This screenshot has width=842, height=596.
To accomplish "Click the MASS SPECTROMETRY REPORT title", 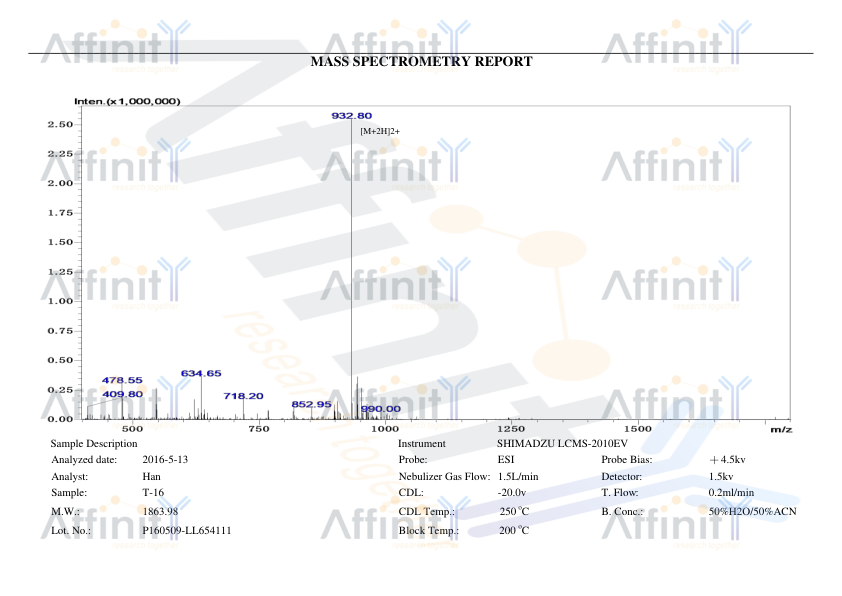I will (422, 61).
